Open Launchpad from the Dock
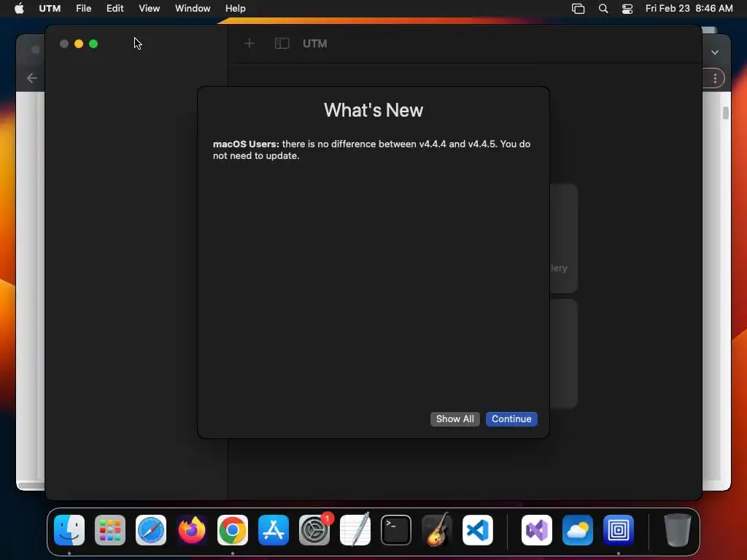Viewport: 747px width, 560px height. 110,530
